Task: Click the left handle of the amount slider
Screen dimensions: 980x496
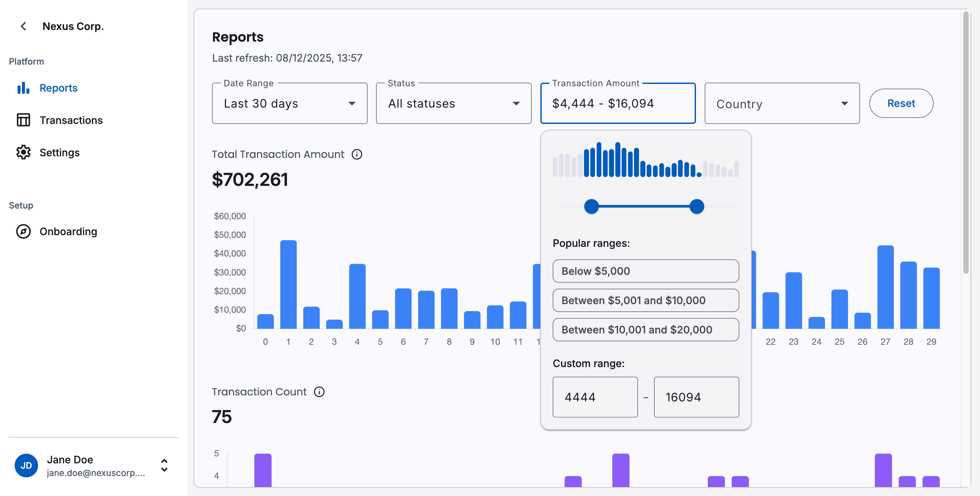Action: [592, 207]
